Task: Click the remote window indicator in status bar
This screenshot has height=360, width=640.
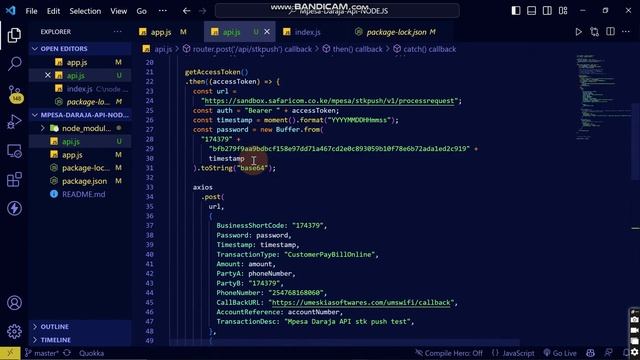Action: [10, 353]
